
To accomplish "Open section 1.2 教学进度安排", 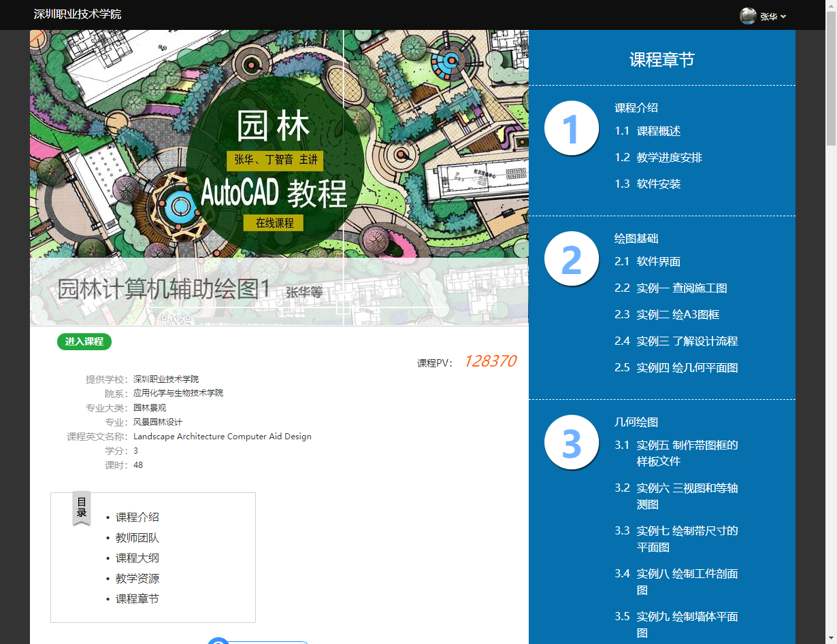I will pyautogui.click(x=659, y=158).
